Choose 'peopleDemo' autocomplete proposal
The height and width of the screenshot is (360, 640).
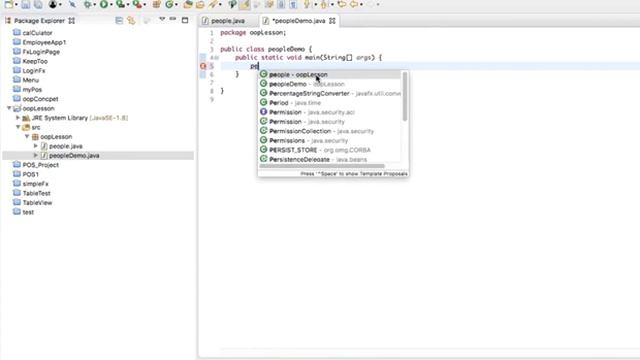coord(330,84)
